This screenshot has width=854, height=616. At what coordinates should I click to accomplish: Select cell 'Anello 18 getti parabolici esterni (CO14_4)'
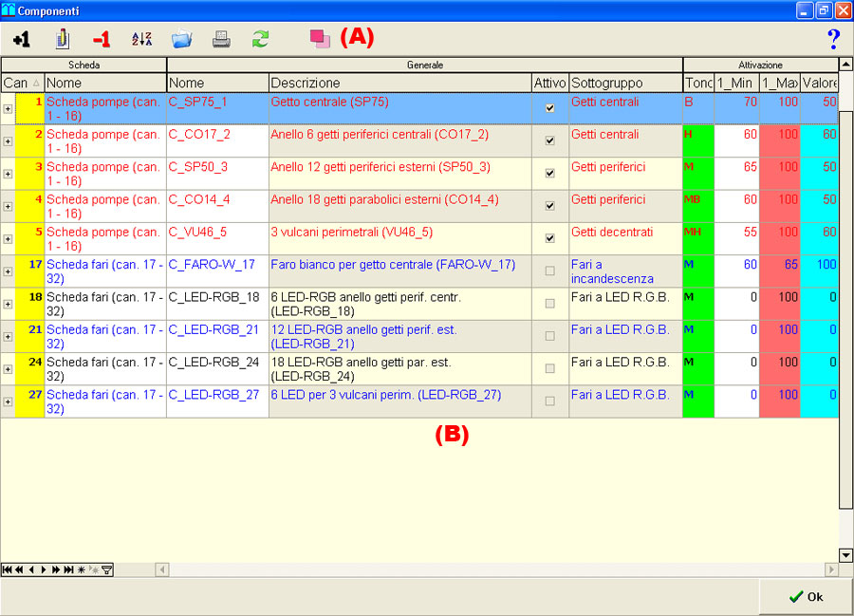click(399, 206)
